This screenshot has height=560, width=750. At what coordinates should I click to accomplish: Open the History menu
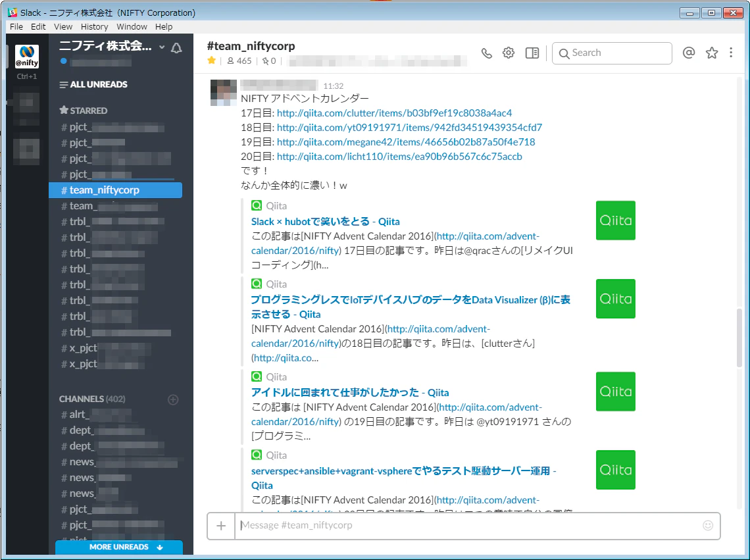pos(94,27)
